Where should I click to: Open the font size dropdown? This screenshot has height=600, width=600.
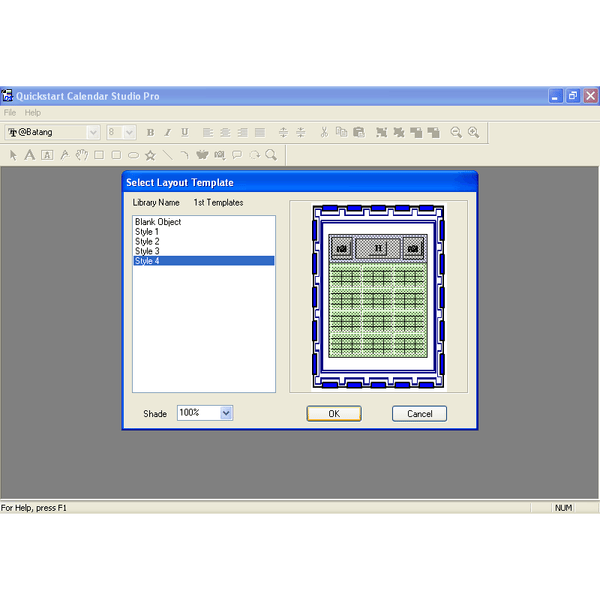129,132
